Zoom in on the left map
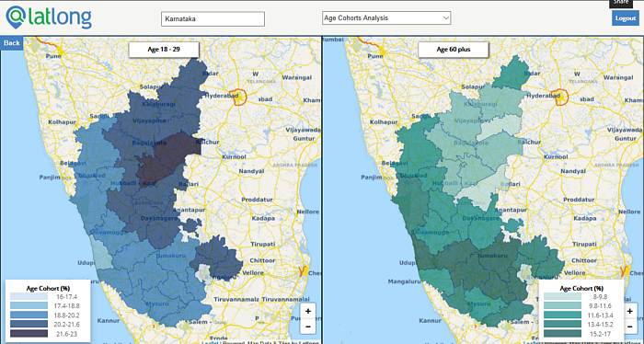This screenshot has width=644, height=344. tap(308, 311)
